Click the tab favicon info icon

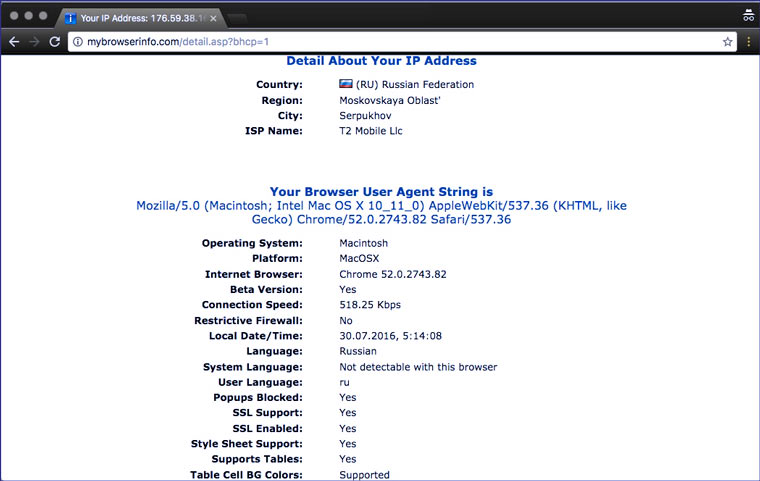point(70,18)
